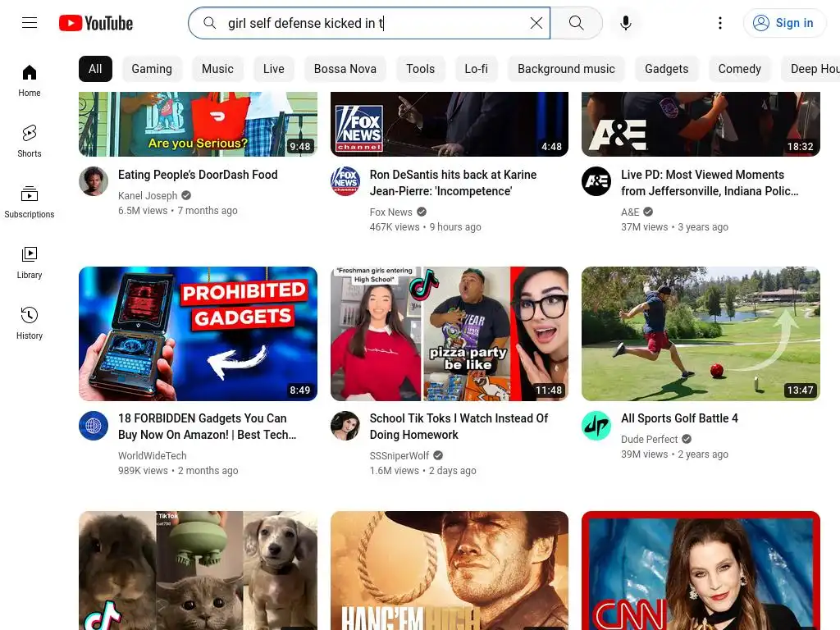Go to Home in sidebar

click(x=30, y=81)
